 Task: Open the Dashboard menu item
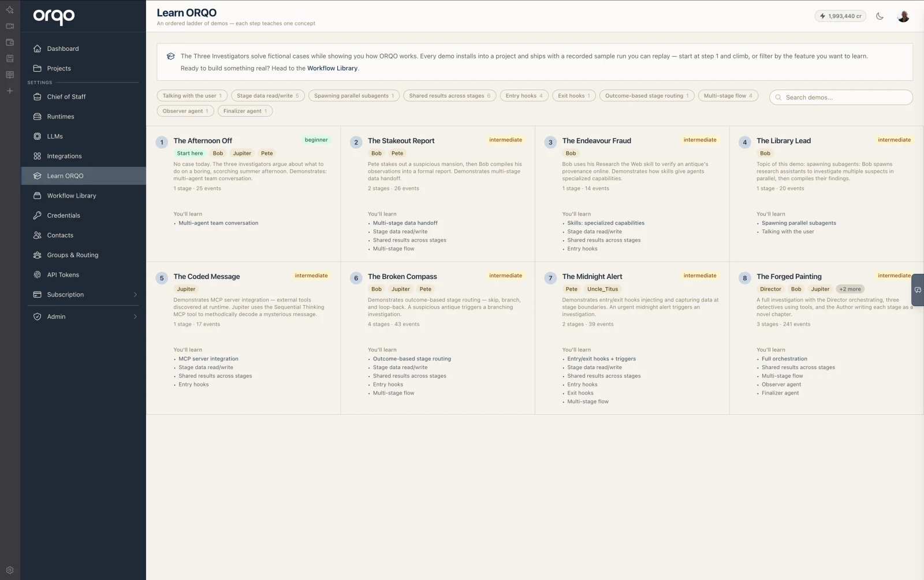point(84,49)
